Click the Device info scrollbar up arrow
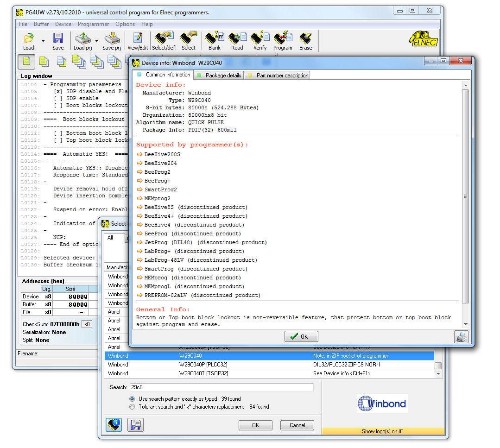Image resolution: width=500 pixels, height=448 pixels. (466, 85)
